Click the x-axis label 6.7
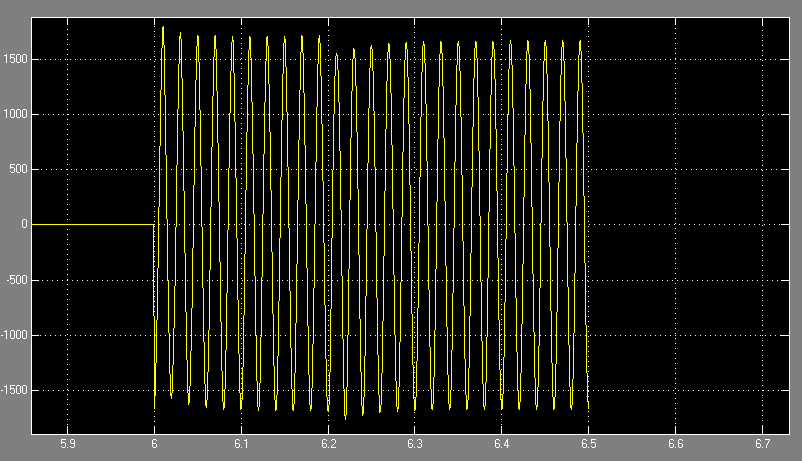Image resolution: width=802 pixels, height=461 pixels. coord(763,444)
